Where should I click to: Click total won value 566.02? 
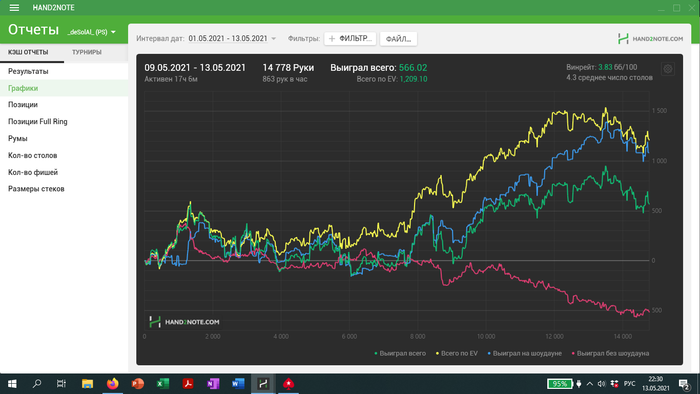pos(413,68)
